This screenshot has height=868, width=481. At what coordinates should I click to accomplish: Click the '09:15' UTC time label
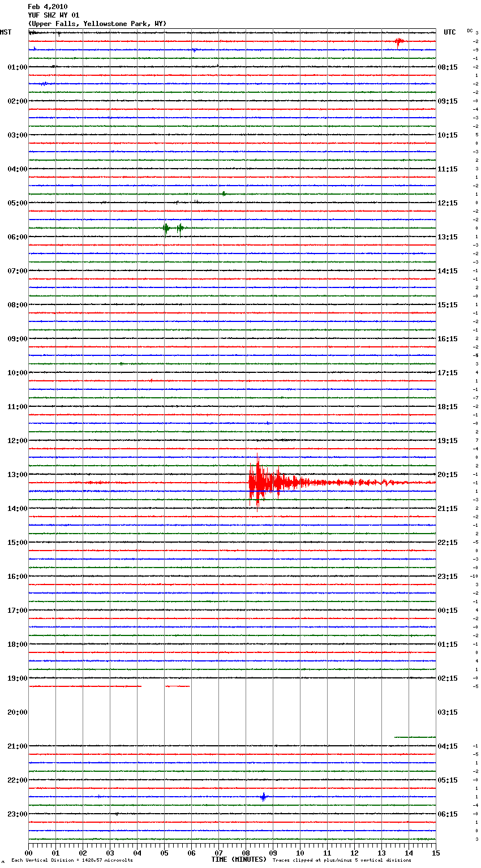point(448,101)
